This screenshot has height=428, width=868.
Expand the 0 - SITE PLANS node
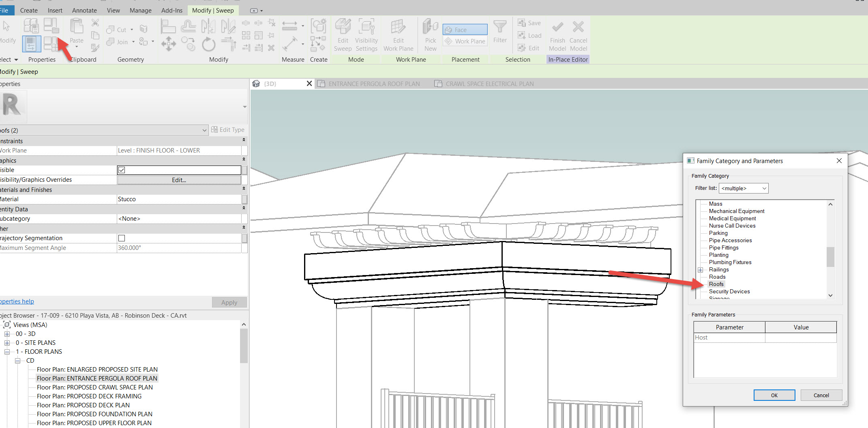(x=7, y=343)
